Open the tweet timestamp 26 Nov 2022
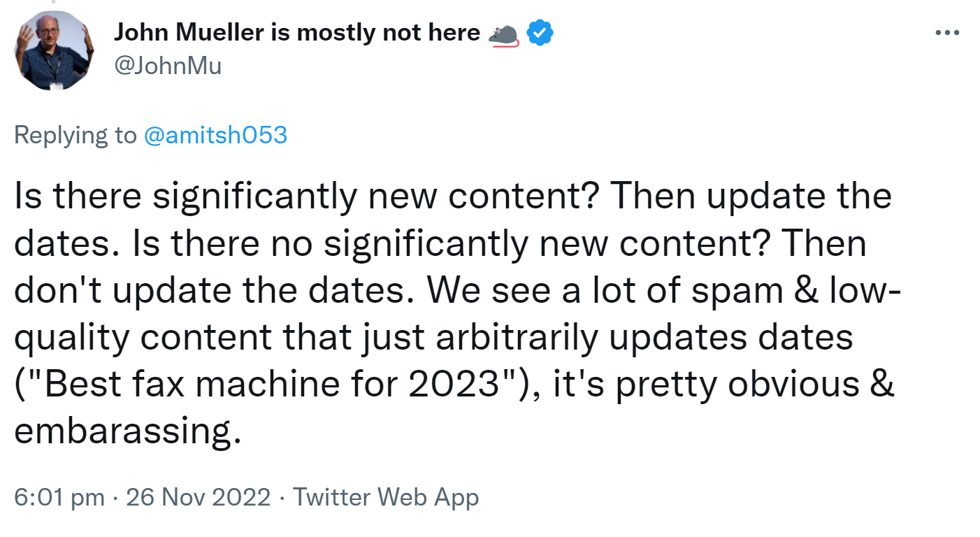Viewport: 980px width, 537px height. 198,497
